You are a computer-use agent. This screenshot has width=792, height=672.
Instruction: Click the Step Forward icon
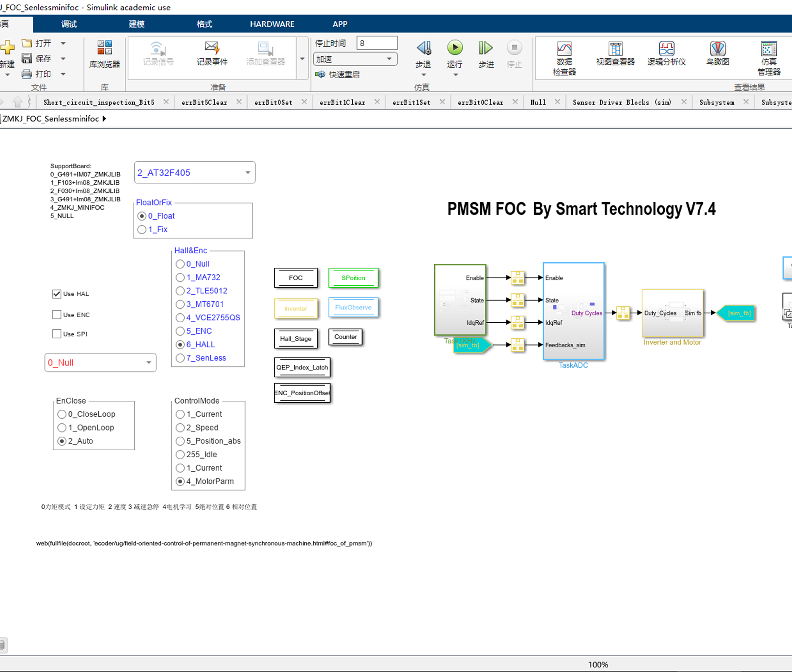[486, 48]
